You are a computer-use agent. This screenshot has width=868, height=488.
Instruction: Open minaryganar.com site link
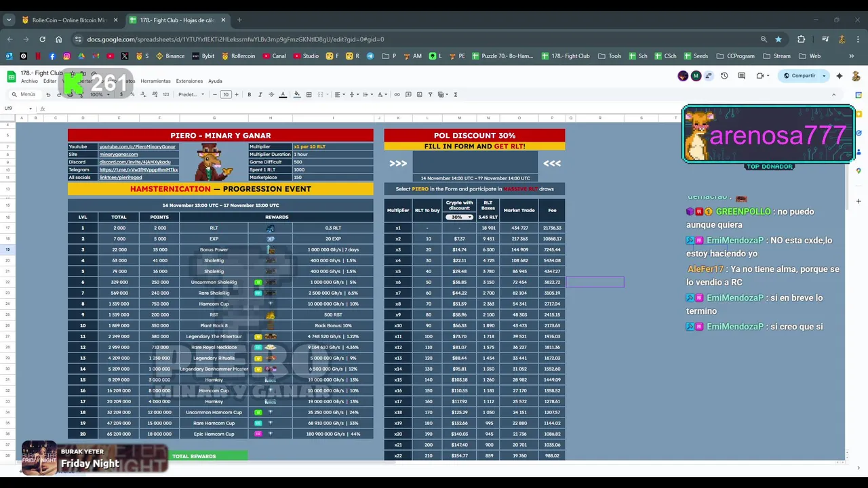[x=119, y=155]
